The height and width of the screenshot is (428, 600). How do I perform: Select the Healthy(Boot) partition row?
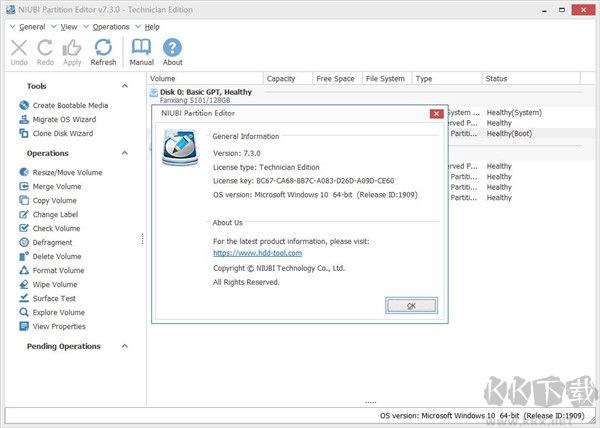(509, 133)
